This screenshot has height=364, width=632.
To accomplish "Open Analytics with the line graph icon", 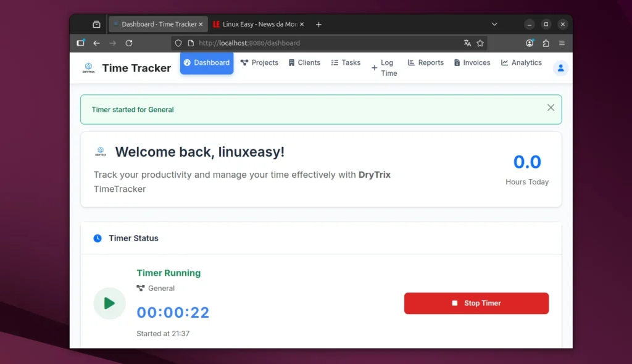I will tap(504, 62).
